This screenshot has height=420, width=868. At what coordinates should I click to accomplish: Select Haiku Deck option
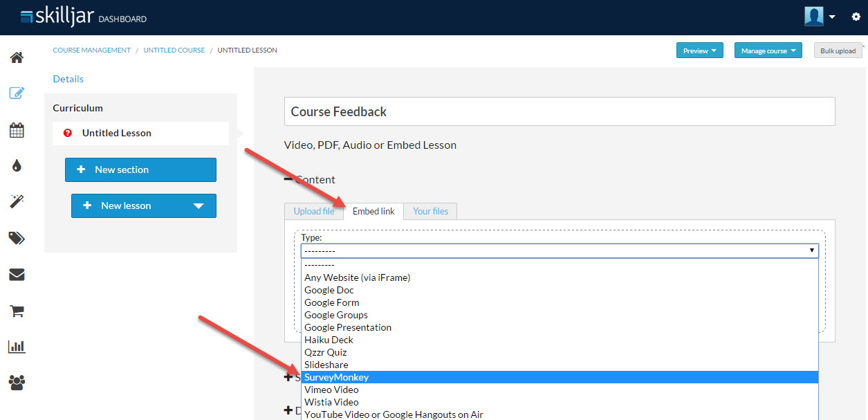(560, 340)
